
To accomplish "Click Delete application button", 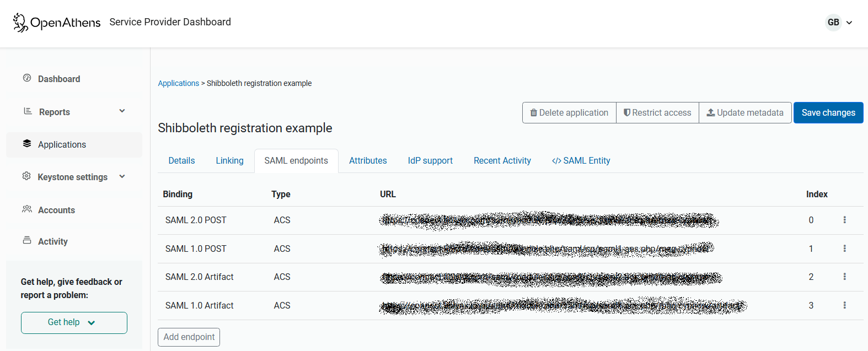I will click(x=569, y=112).
